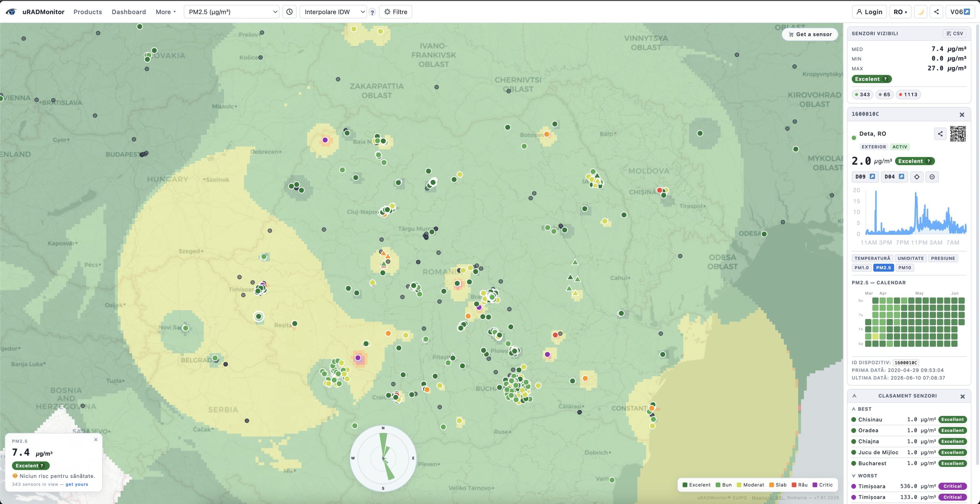Image resolution: width=980 pixels, height=504 pixels.
Task: Switch to V06 legacy version
Action: tap(960, 12)
